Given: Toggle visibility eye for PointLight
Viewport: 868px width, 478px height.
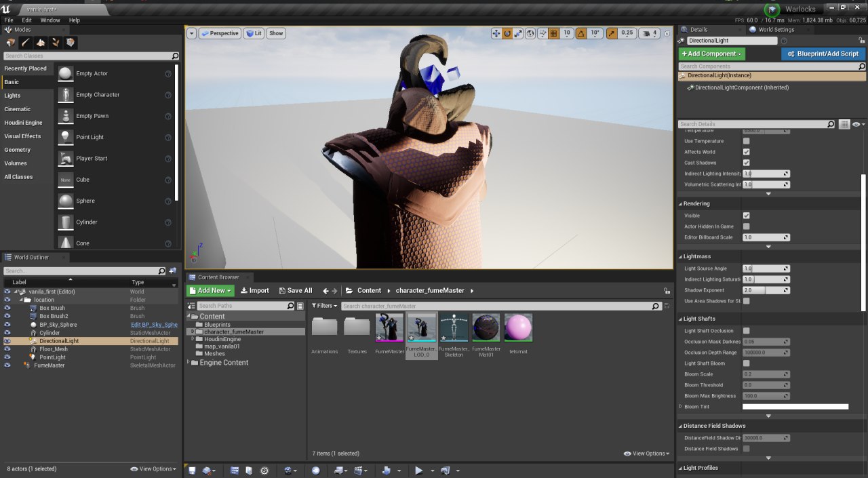Looking at the screenshot, I should click(7, 357).
